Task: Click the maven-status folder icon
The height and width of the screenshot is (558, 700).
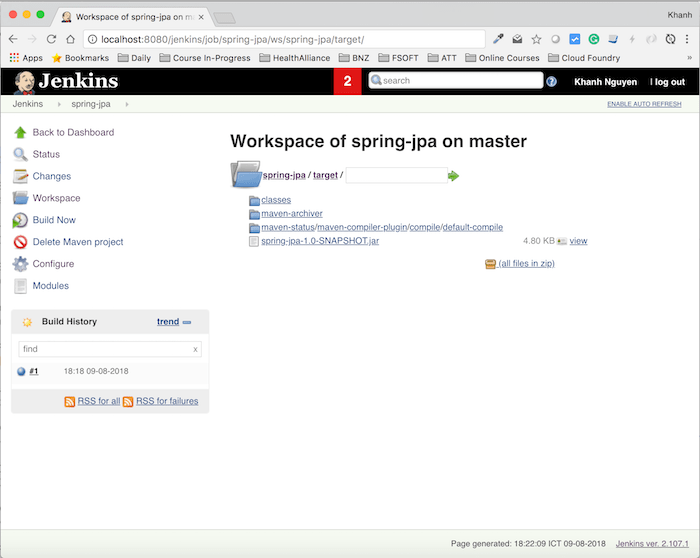Action: pyautogui.click(x=254, y=228)
